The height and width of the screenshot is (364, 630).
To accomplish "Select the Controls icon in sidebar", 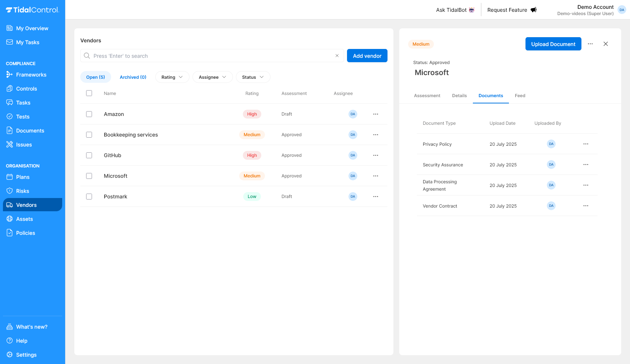I will (x=10, y=88).
